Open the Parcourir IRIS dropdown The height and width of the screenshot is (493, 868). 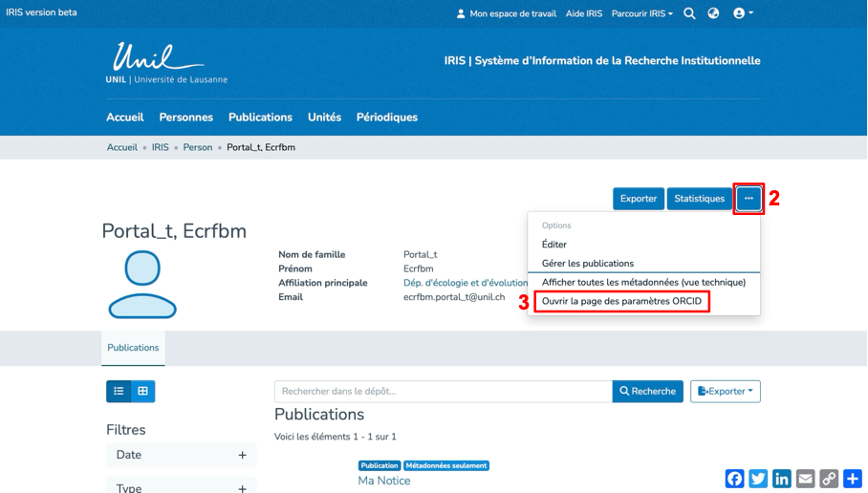641,13
